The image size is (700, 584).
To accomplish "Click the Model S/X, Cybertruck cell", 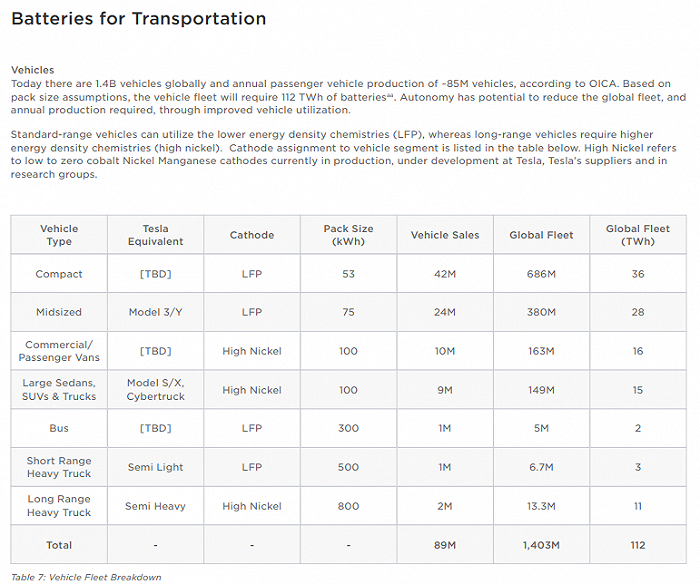I will 155,389.
